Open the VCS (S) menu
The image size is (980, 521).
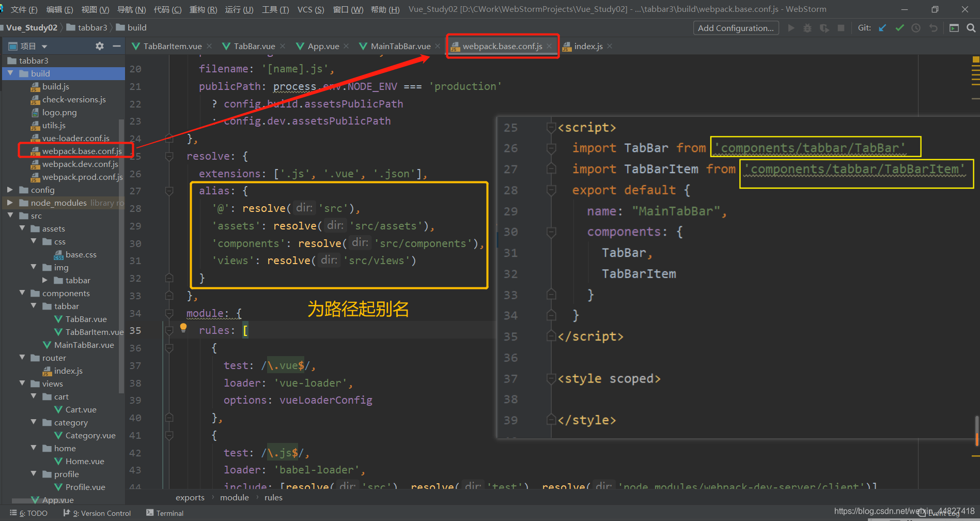pos(310,9)
